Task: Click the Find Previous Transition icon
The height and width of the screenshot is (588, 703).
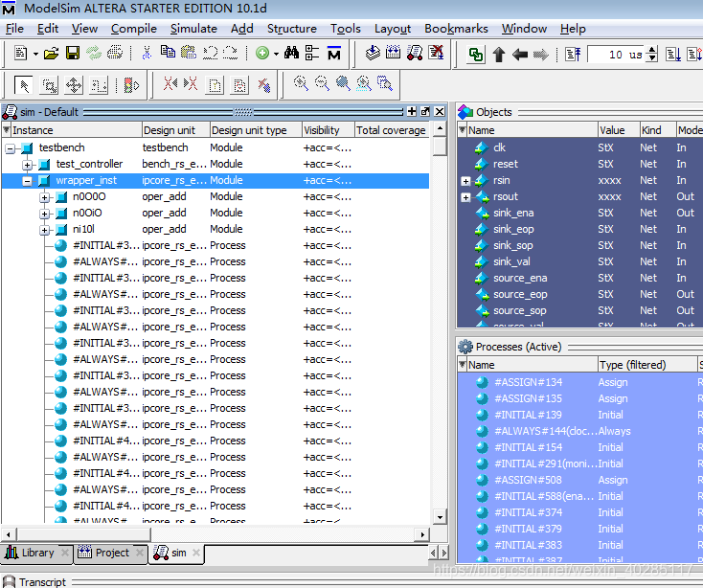Action: point(170,84)
